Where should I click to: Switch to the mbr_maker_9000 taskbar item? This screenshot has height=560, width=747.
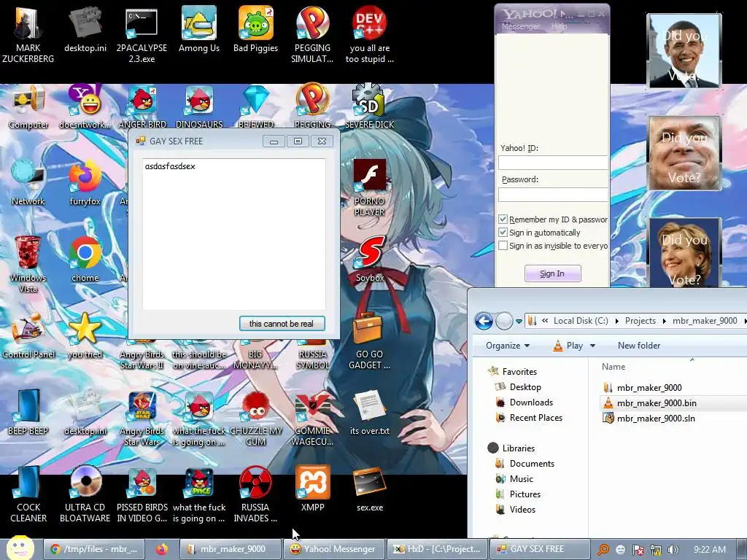click(x=230, y=549)
